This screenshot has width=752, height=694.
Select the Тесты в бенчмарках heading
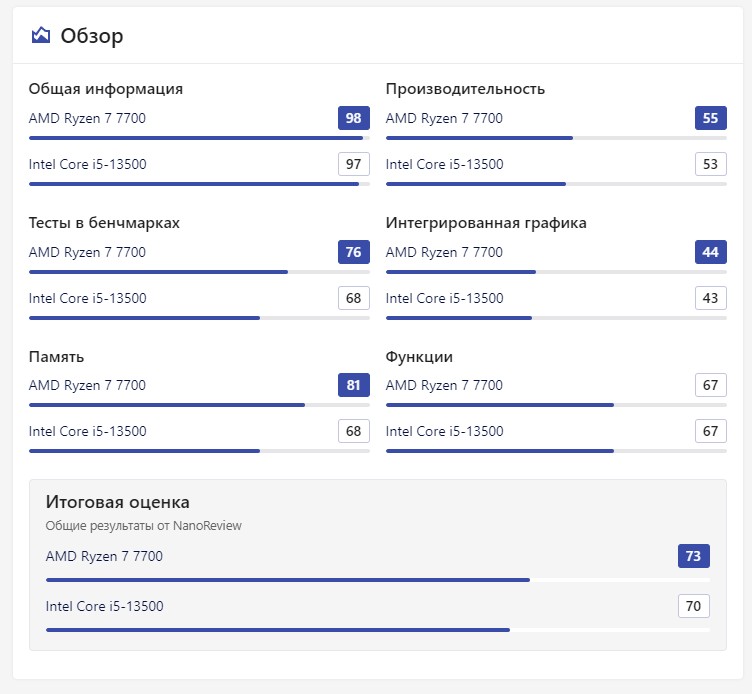[x=104, y=223]
